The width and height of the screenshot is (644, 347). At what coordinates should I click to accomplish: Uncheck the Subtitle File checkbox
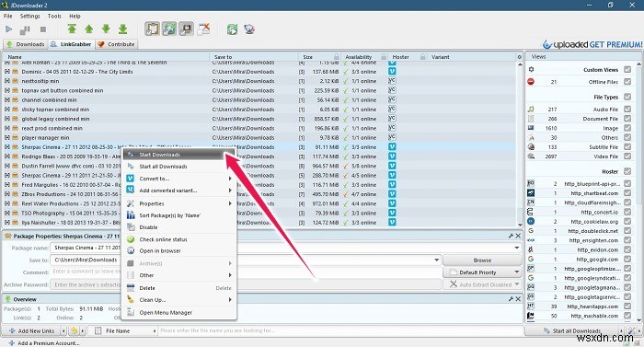tap(627, 146)
